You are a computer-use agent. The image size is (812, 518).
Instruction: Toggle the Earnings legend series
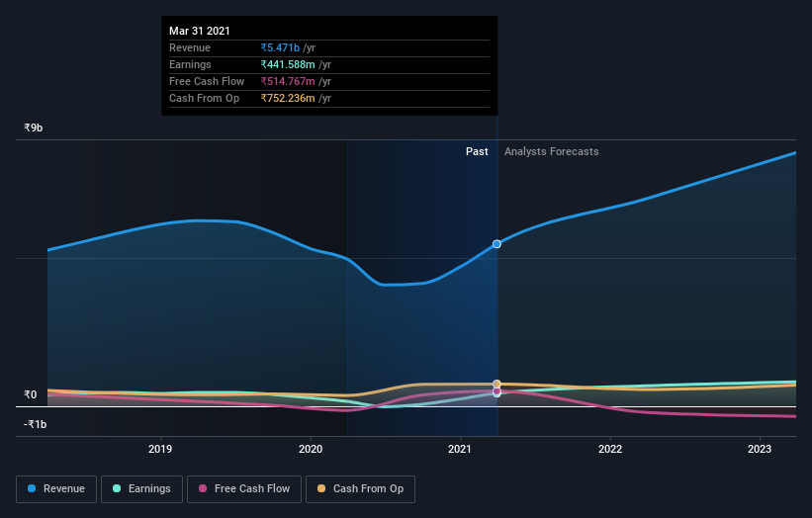141,489
